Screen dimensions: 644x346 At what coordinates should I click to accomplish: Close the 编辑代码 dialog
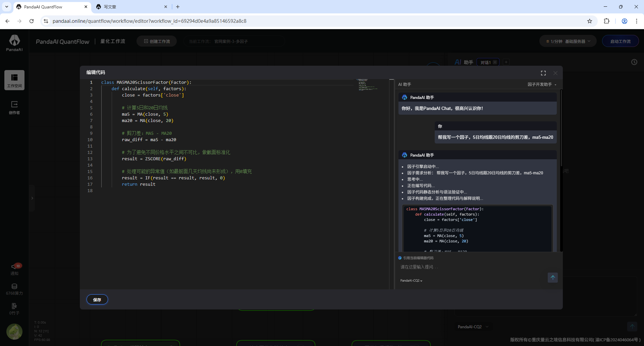[555, 73]
